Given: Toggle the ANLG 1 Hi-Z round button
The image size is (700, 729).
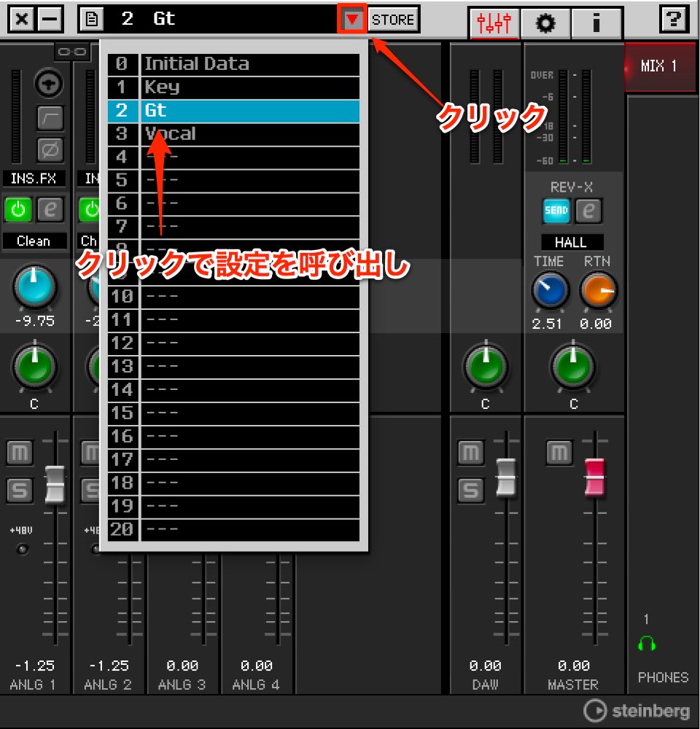Looking at the screenshot, I should click(48, 84).
